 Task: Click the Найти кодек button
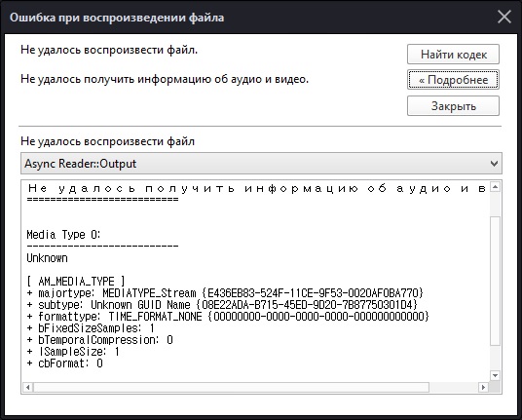point(453,55)
